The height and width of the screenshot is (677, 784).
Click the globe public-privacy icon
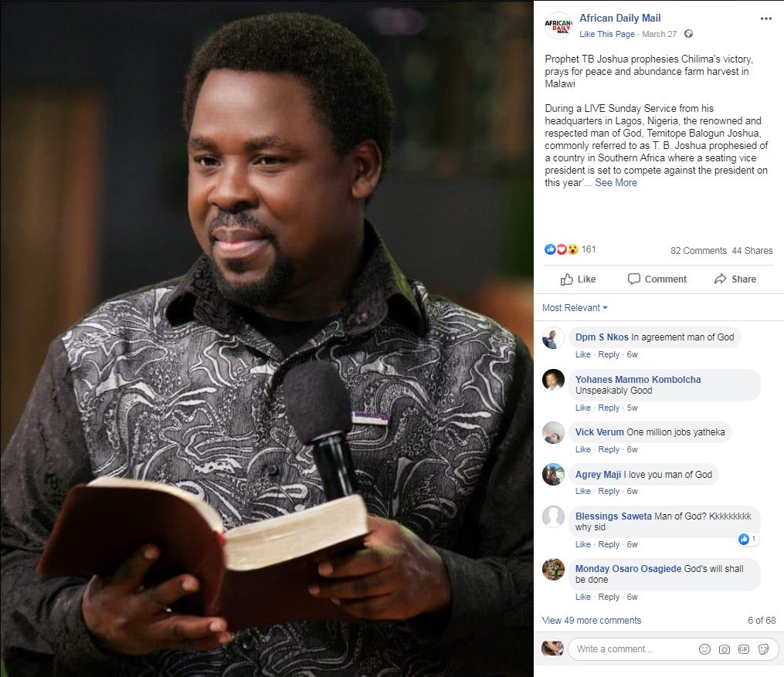pyautogui.click(x=688, y=34)
